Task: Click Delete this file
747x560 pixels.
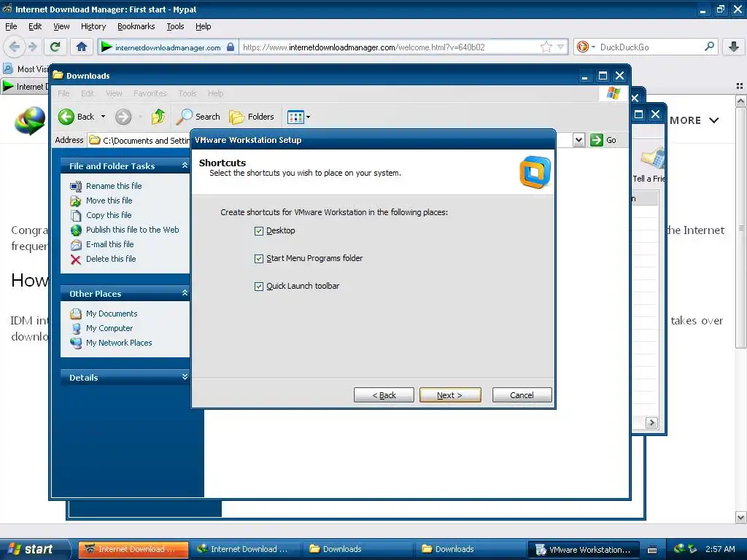Action: tap(111, 259)
